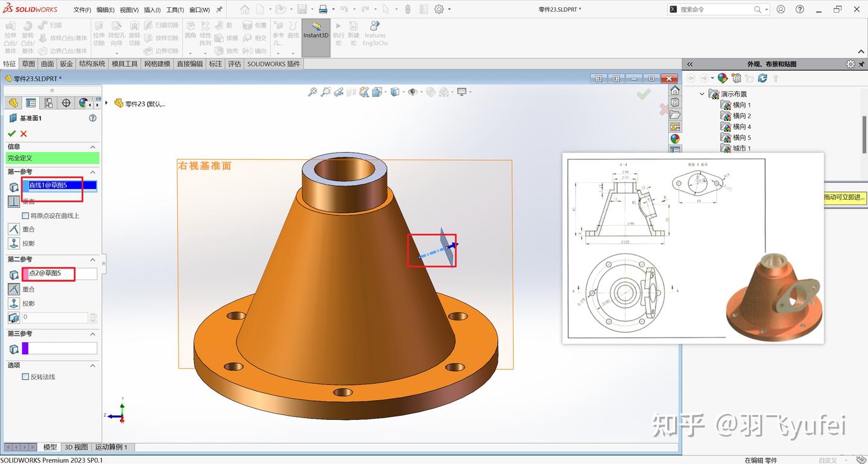The image size is (868, 464).
Task: Select the ConfigurationManager tab icon
Action: click(x=48, y=103)
